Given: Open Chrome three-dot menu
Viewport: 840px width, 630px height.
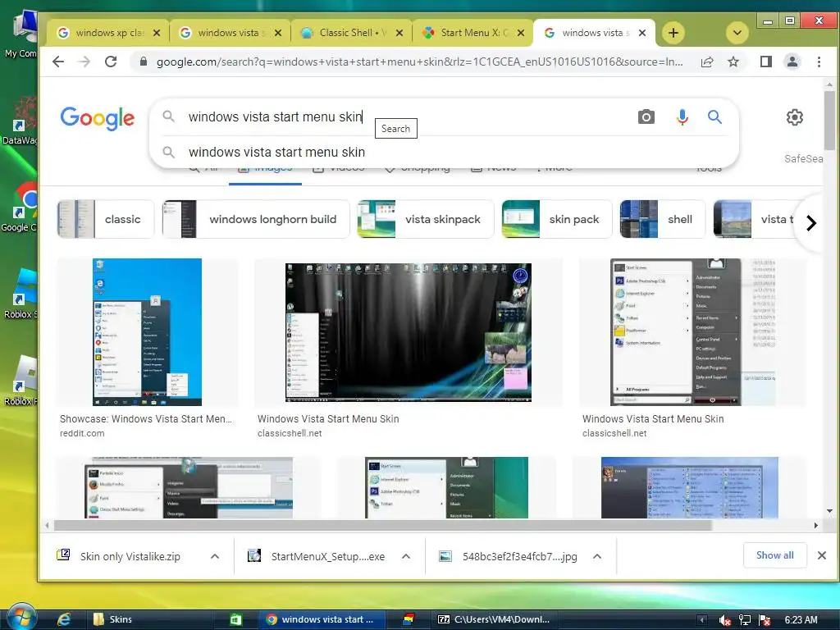Looking at the screenshot, I should 819,62.
